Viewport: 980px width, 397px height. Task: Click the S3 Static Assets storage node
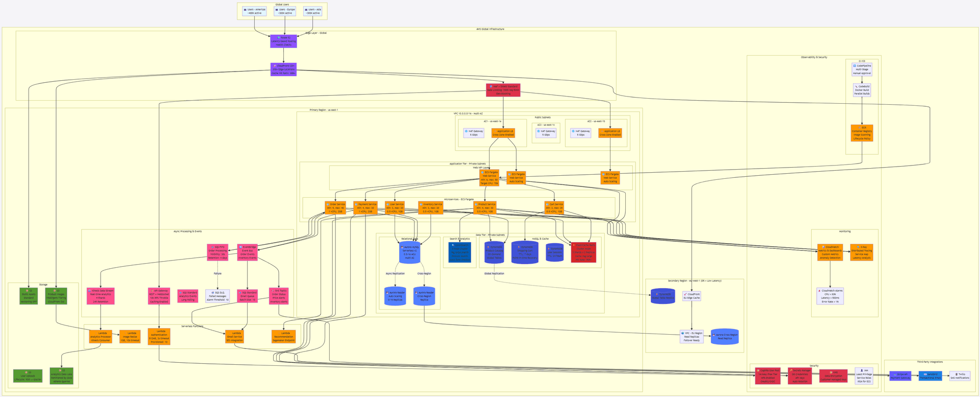(29, 296)
